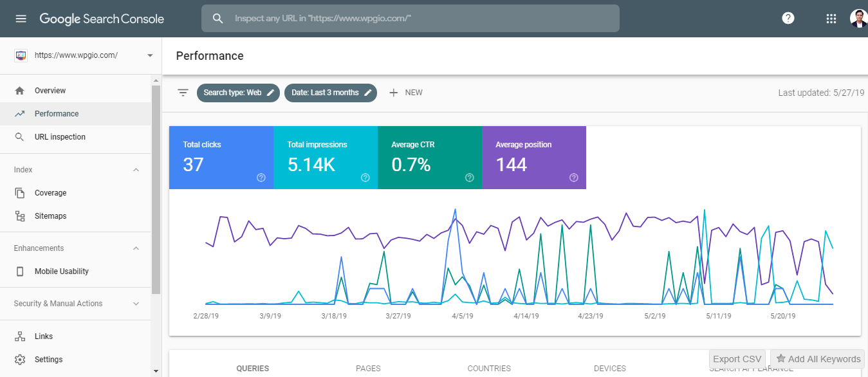This screenshot has height=377, width=868.
Task: Go to Coverage report
Action: pyautogui.click(x=75, y=193)
